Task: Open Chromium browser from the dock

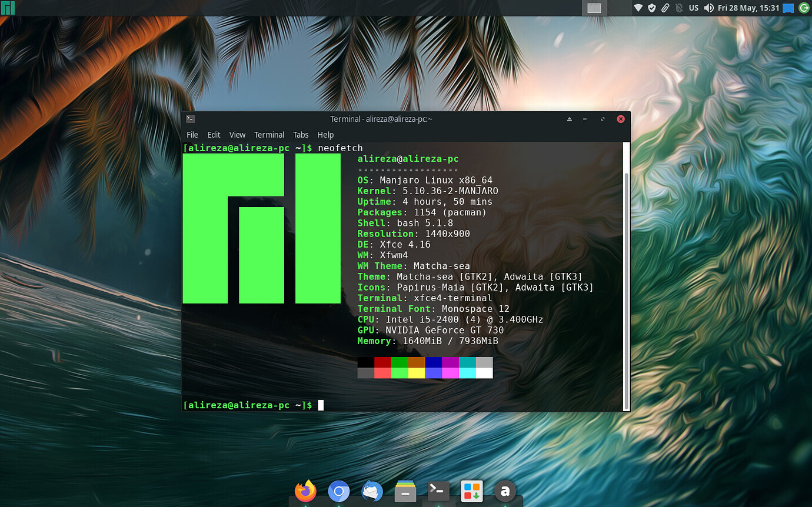Action: [338, 491]
